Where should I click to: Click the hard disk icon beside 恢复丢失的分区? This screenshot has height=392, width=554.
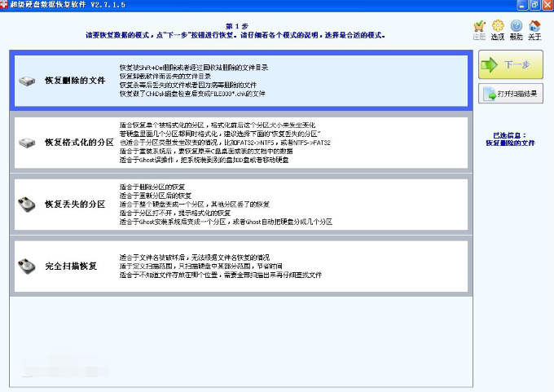[x=27, y=205]
